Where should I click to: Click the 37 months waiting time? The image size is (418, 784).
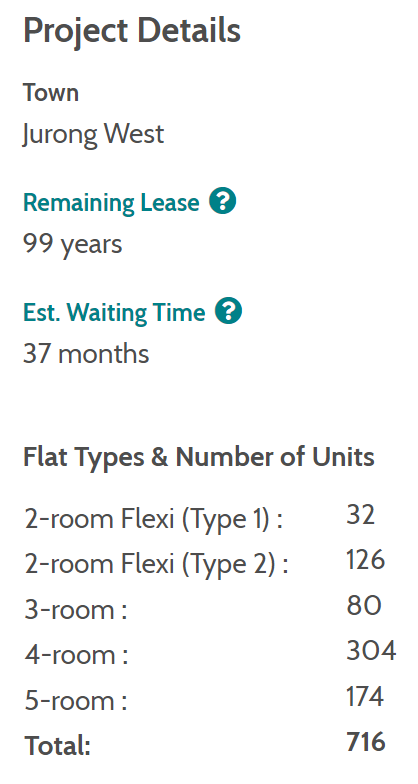86,354
